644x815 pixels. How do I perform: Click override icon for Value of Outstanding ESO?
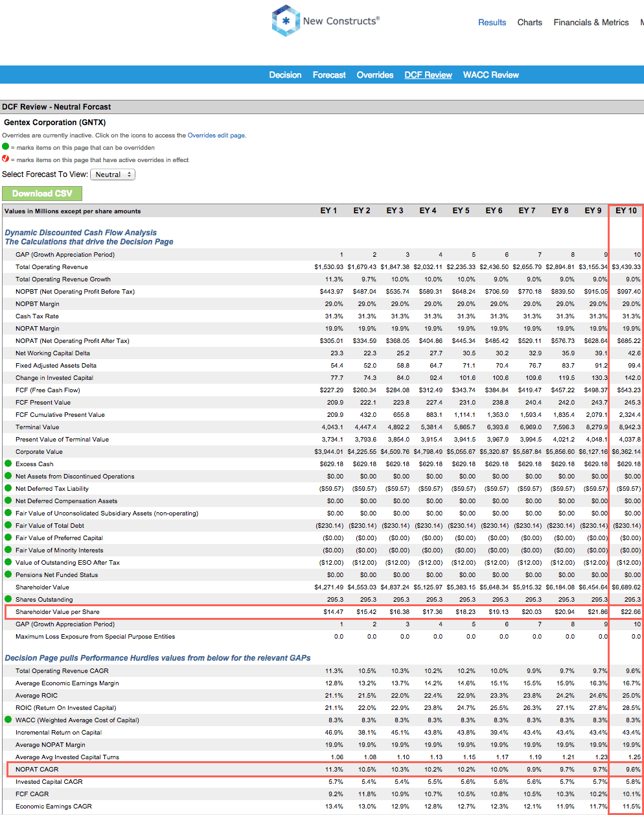coord(8,562)
